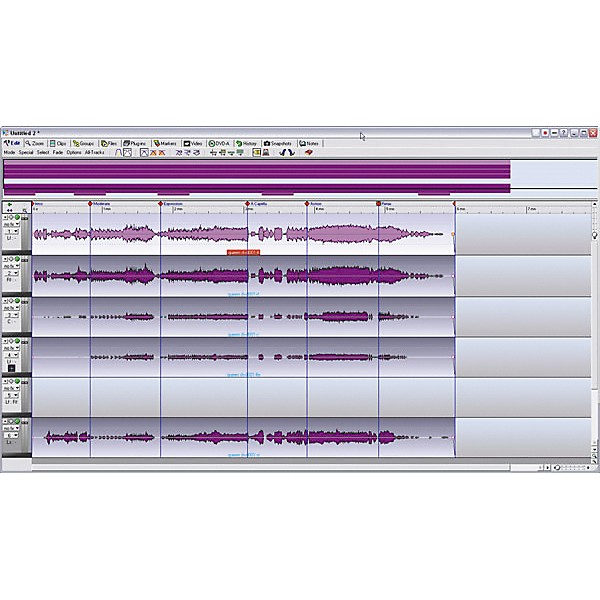Click the second clip alignment toolbar icon
This screenshot has width=600, height=600.
pos(222,153)
